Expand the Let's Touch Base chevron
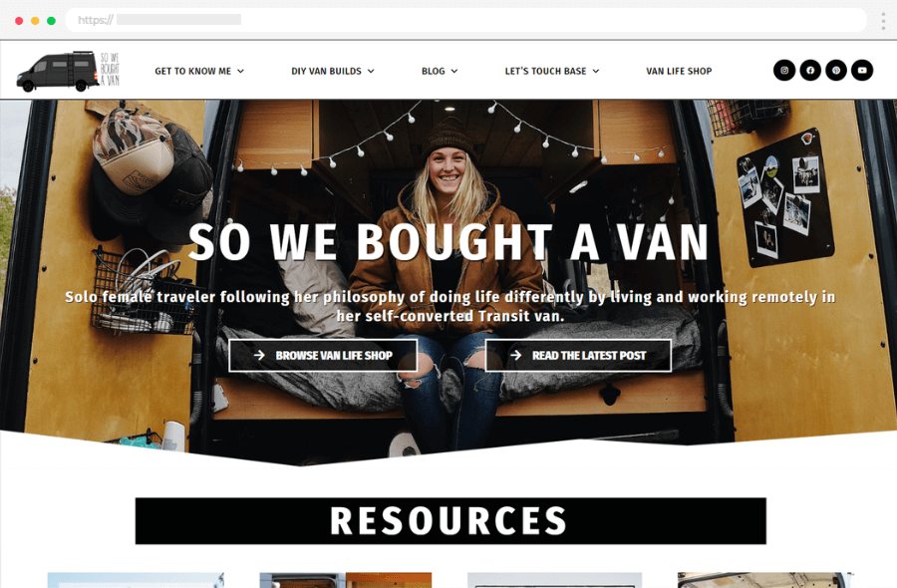This screenshot has width=897, height=588. 596,71
